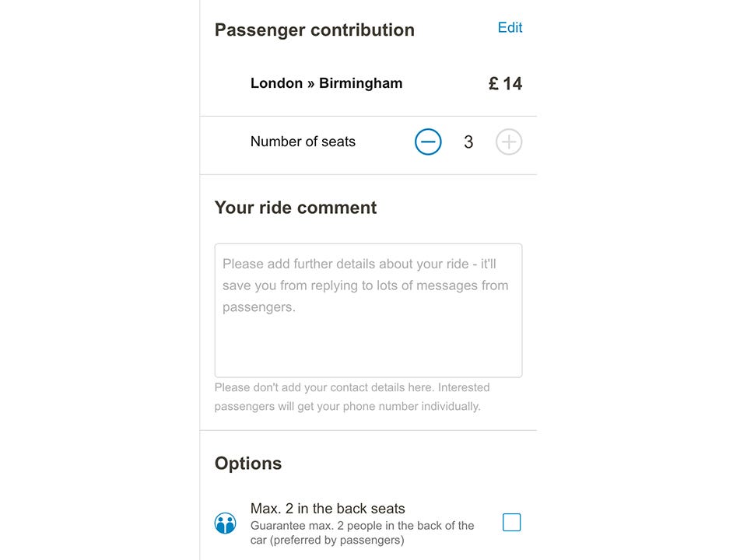Viewport: 747px width, 560px height.
Task: Click the £ 14 price amount
Action: tap(505, 84)
